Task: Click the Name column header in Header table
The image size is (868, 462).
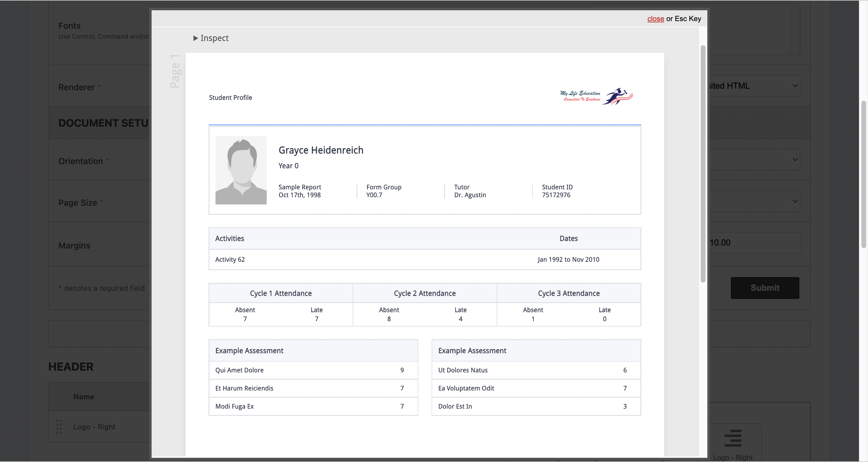Action: [x=83, y=397]
